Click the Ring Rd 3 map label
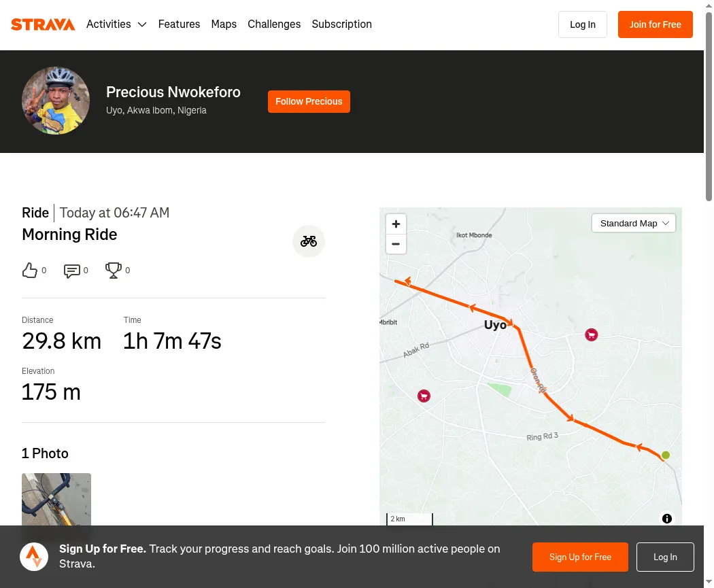Image resolution: width=714 pixels, height=588 pixels. coord(542,436)
